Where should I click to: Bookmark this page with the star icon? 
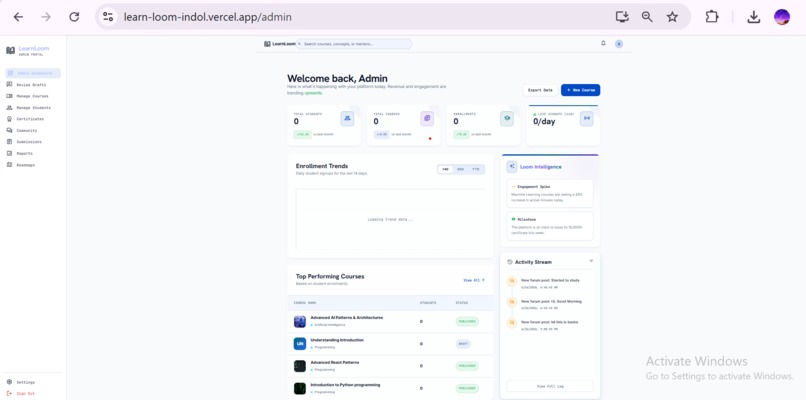coord(672,17)
